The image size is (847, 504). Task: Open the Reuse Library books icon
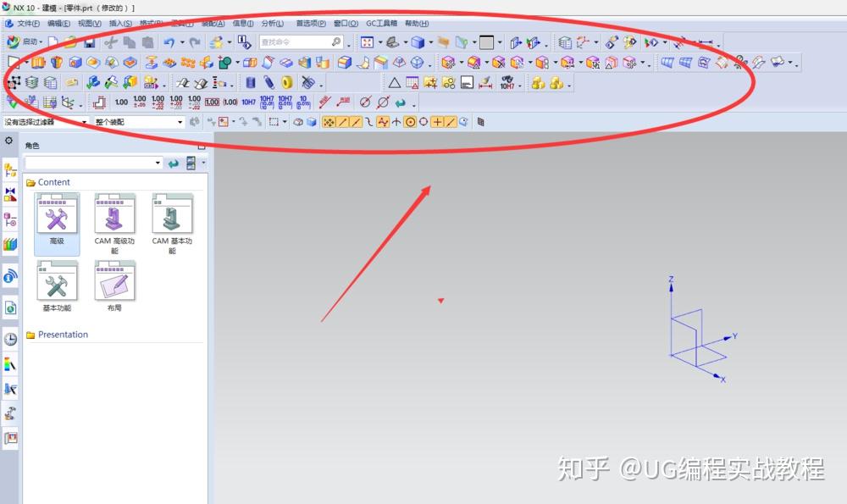pyautogui.click(x=10, y=244)
